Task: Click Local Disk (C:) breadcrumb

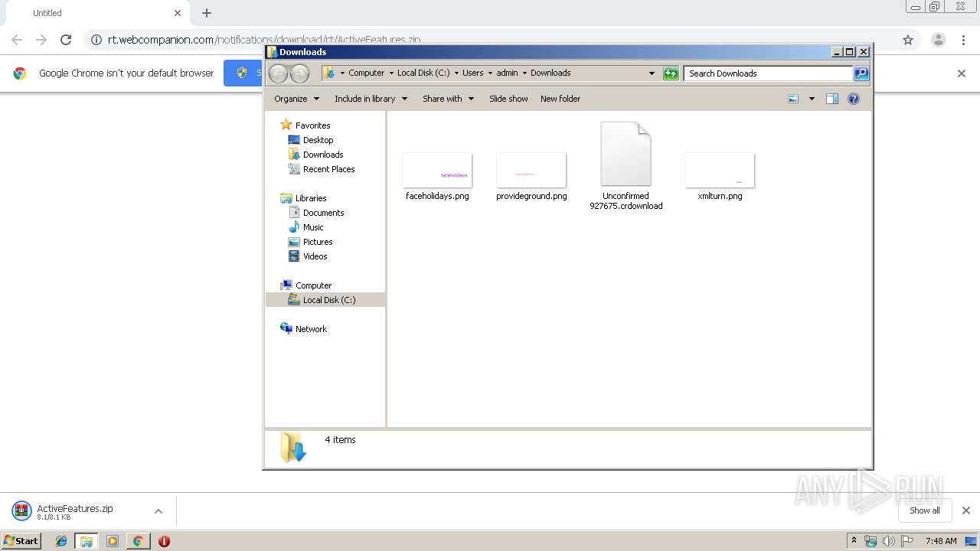Action: (x=423, y=73)
